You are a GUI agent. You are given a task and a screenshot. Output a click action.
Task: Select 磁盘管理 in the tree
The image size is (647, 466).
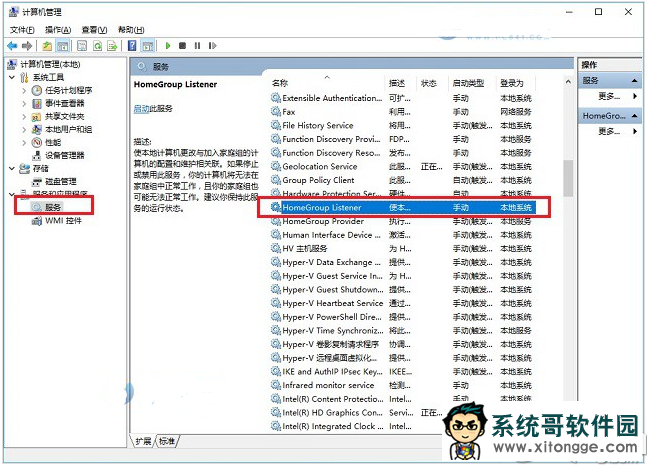point(54,182)
